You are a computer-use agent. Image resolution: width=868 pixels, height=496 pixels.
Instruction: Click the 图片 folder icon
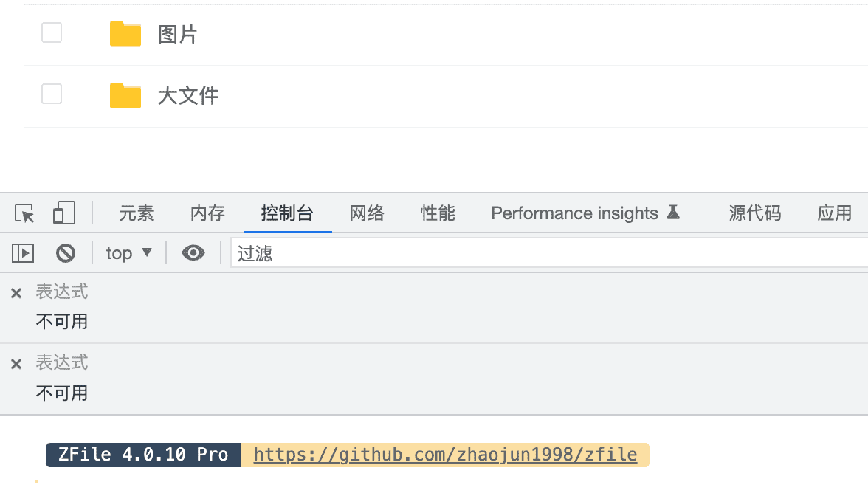(125, 34)
